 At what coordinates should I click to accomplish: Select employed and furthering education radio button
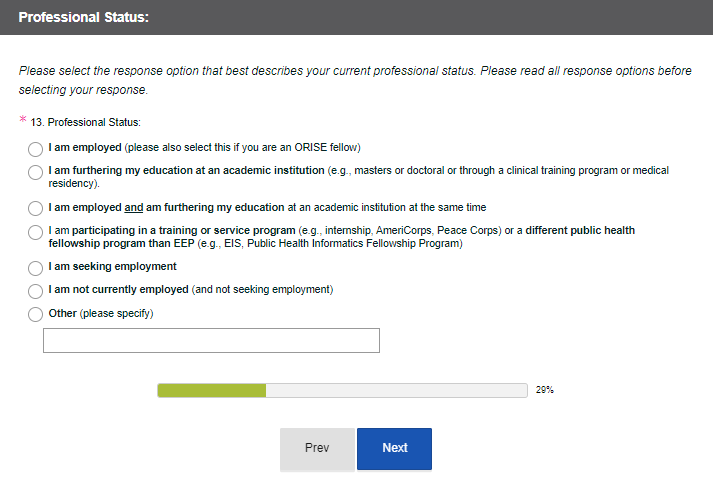(35, 209)
